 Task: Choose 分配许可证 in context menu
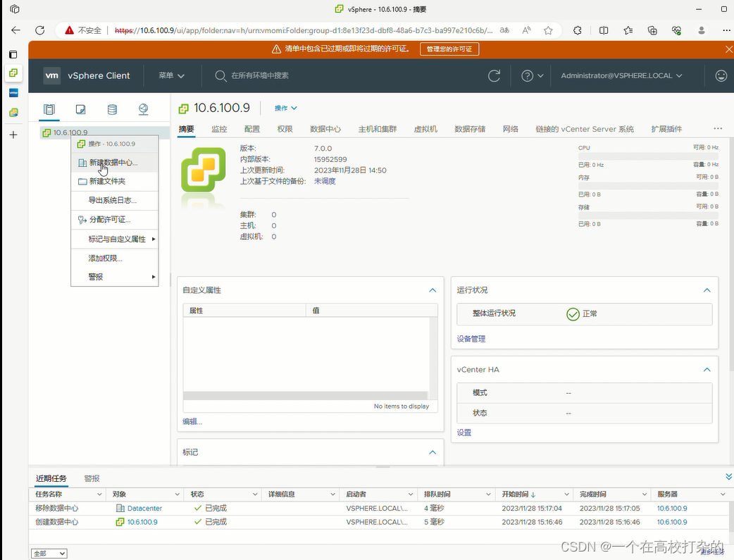tap(115, 220)
